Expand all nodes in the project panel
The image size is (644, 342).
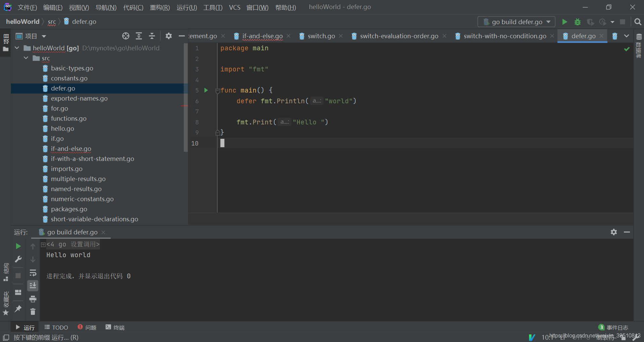(139, 36)
